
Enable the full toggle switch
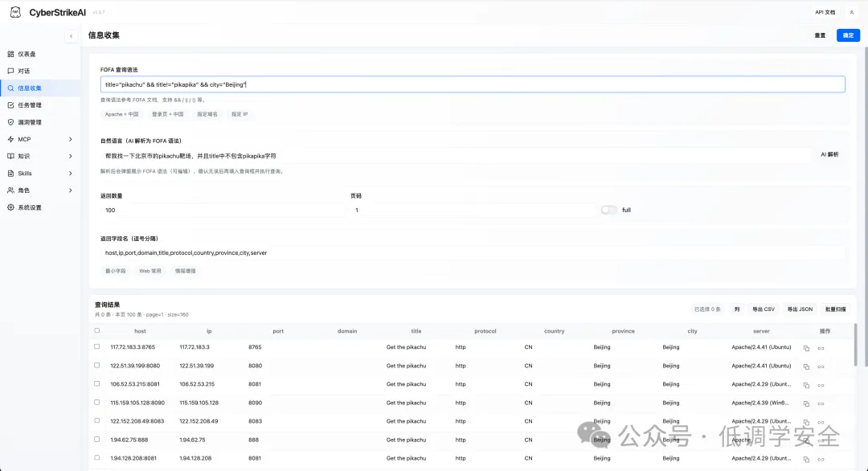[x=609, y=210]
